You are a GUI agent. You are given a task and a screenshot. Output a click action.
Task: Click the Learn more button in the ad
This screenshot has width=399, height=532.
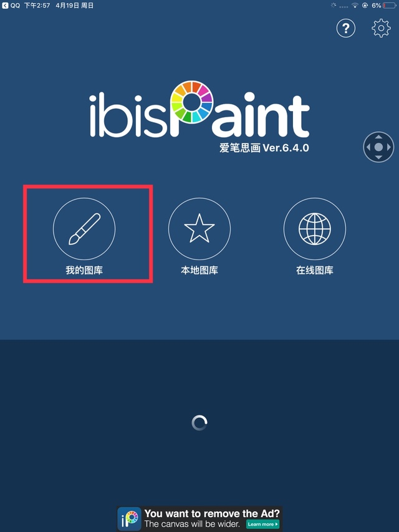pyautogui.click(x=262, y=524)
